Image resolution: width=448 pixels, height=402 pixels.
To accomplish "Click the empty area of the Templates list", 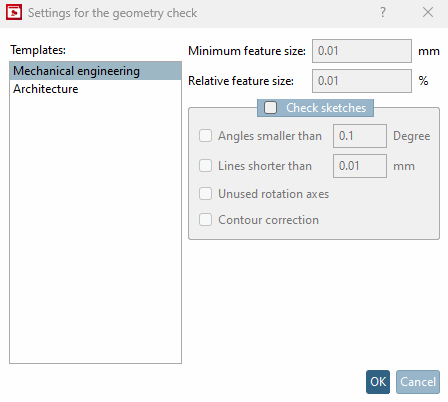I will (96, 230).
